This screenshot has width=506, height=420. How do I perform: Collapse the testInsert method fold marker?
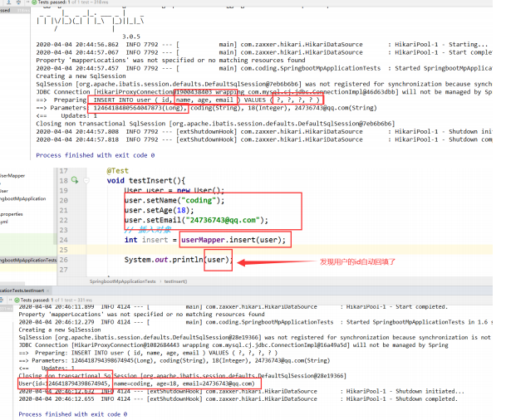pyautogui.click(x=86, y=180)
